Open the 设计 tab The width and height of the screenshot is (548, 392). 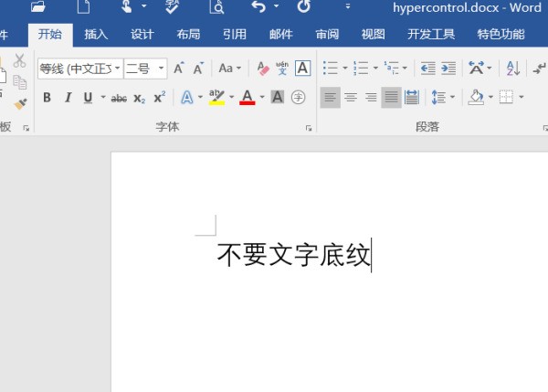pos(142,35)
